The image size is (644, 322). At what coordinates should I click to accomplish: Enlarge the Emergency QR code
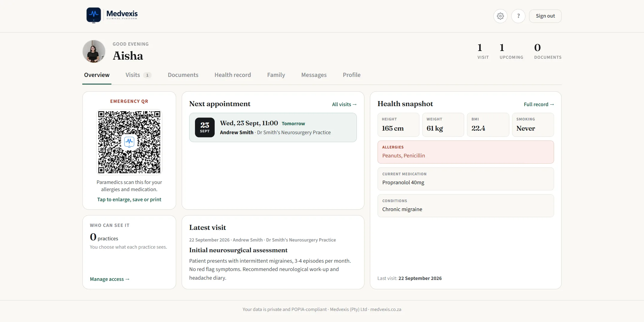click(129, 142)
